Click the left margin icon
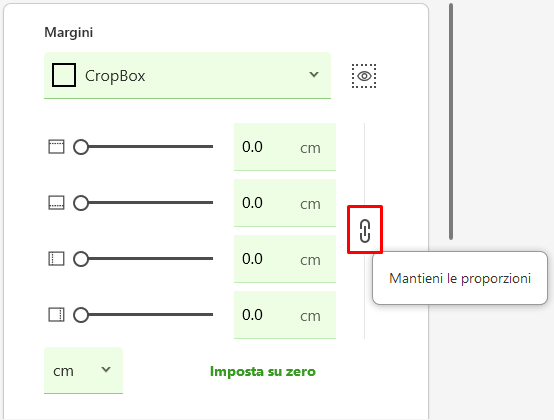 (x=56, y=259)
